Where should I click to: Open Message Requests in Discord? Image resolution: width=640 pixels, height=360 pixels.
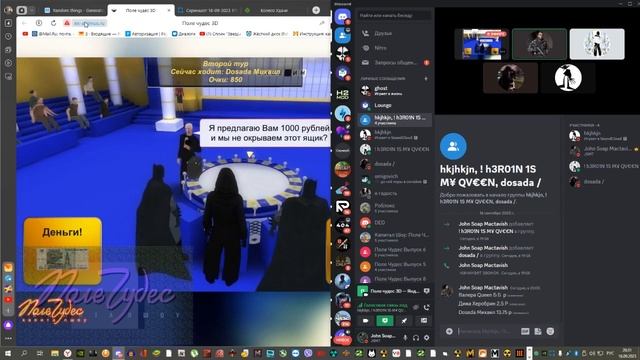point(395,62)
